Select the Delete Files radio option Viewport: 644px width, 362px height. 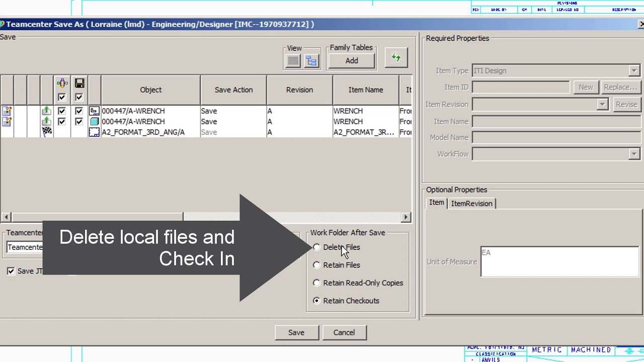(x=316, y=247)
